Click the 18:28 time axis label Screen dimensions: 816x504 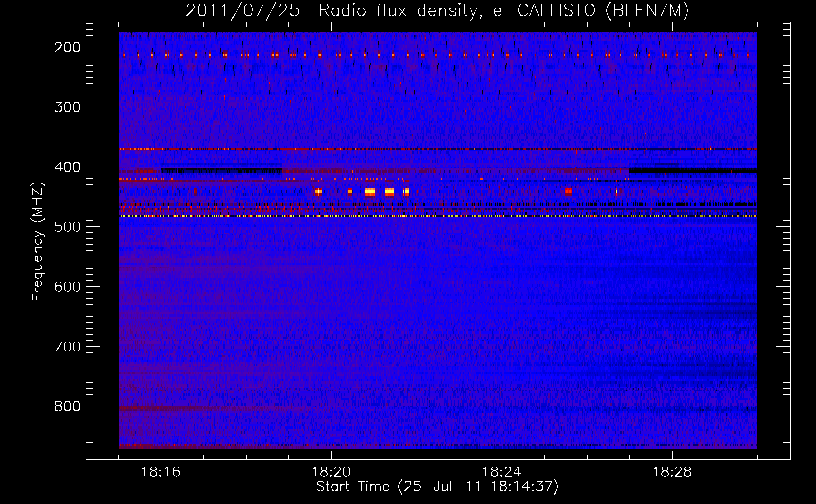(672, 472)
